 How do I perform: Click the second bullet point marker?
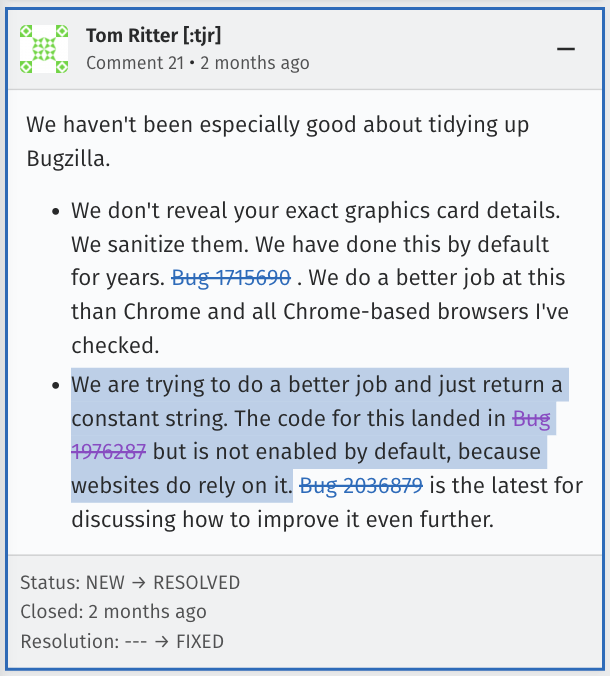click(56, 385)
